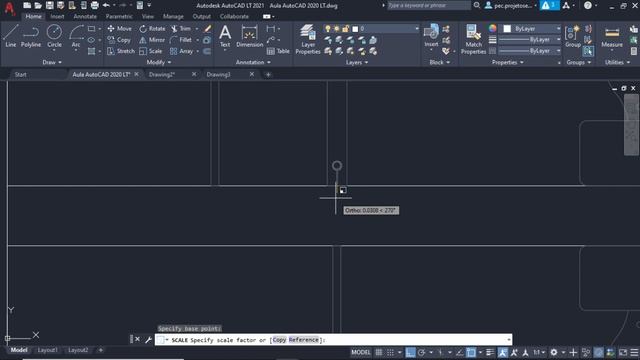
Task: Insert a Table
Action: coord(278,51)
